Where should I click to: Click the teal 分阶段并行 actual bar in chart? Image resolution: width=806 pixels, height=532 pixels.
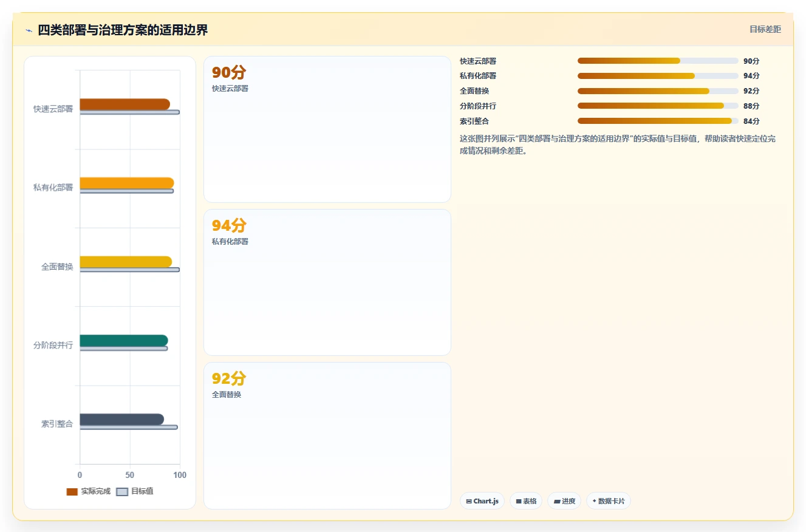pos(123,341)
